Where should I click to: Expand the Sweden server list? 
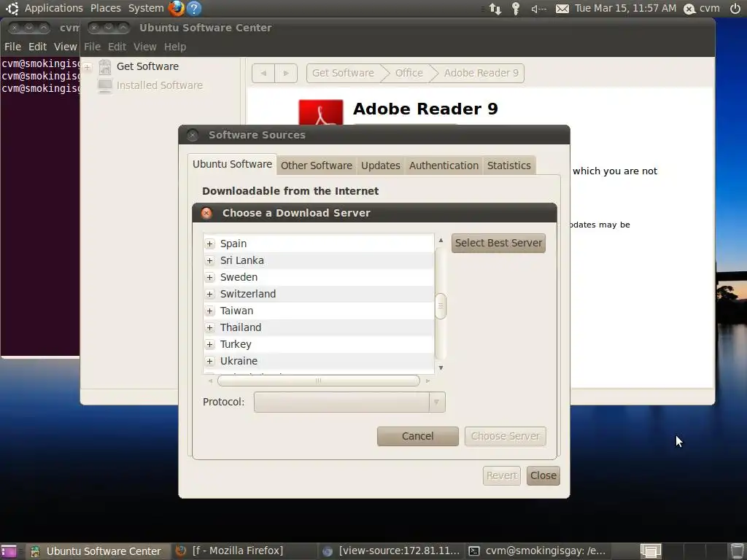pos(209,277)
